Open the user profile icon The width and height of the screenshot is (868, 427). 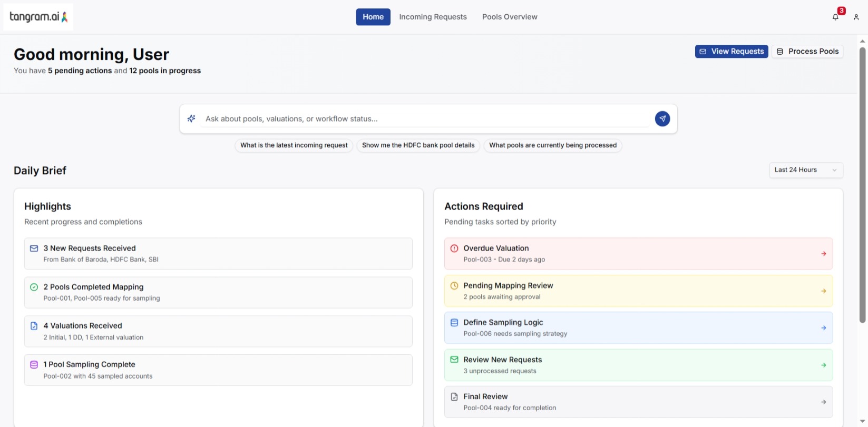click(856, 17)
